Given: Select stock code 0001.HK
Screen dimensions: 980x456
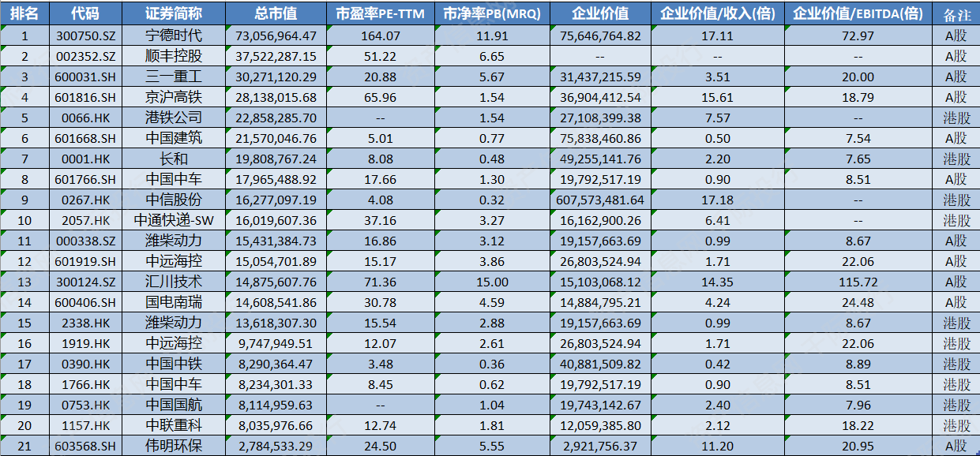Looking at the screenshot, I should pos(86,159).
